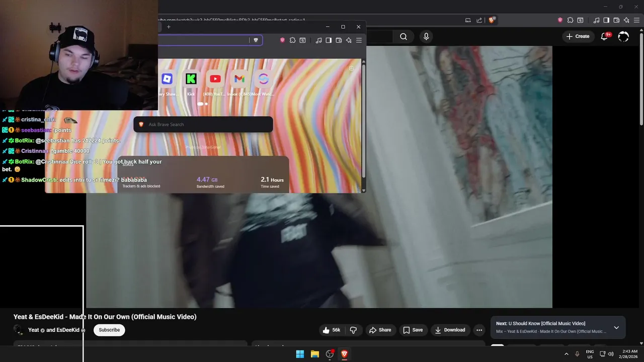Click the Yeat channel avatar

coord(19,330)
